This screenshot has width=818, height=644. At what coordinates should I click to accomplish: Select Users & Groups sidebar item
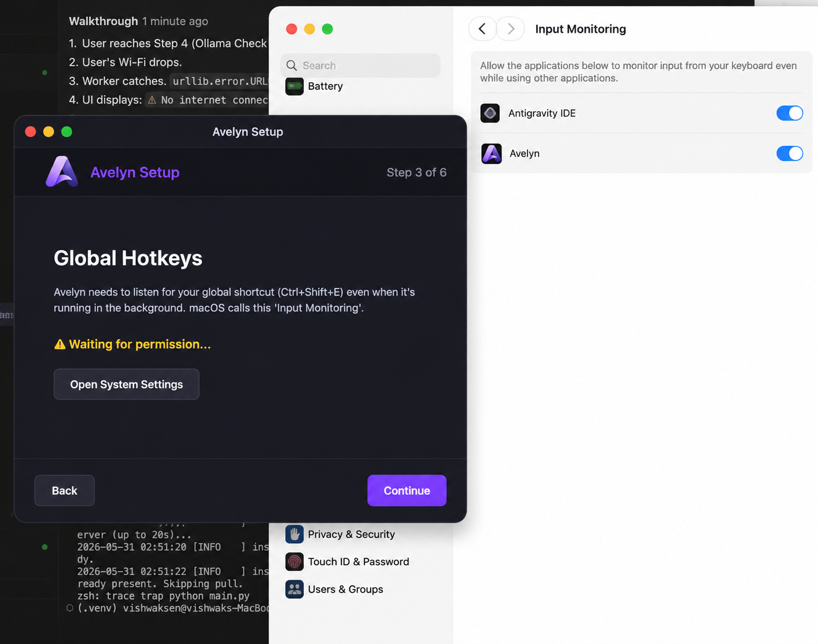[334, 589]
